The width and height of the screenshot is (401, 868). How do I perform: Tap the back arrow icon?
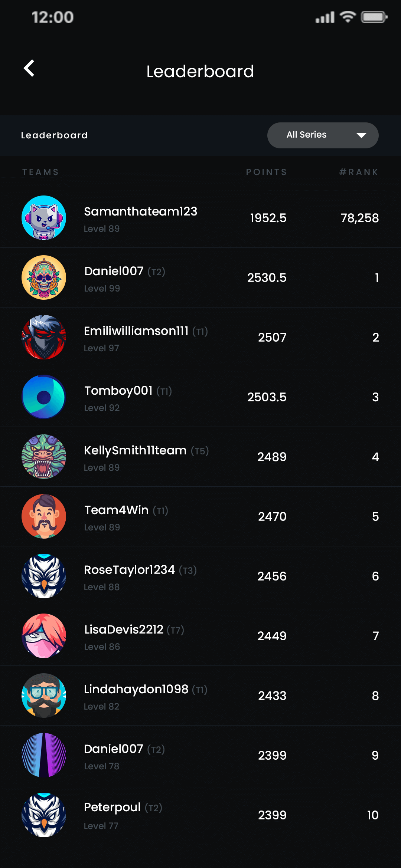tap(29, 69)
